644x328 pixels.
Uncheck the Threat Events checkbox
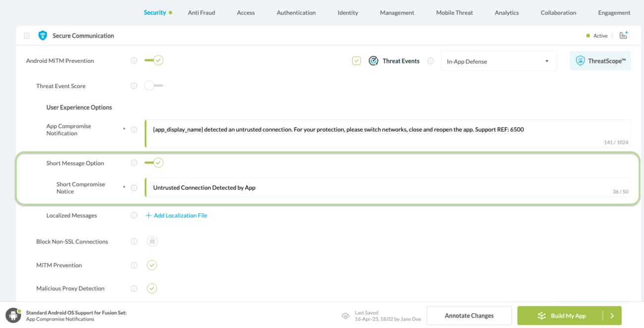357,61
